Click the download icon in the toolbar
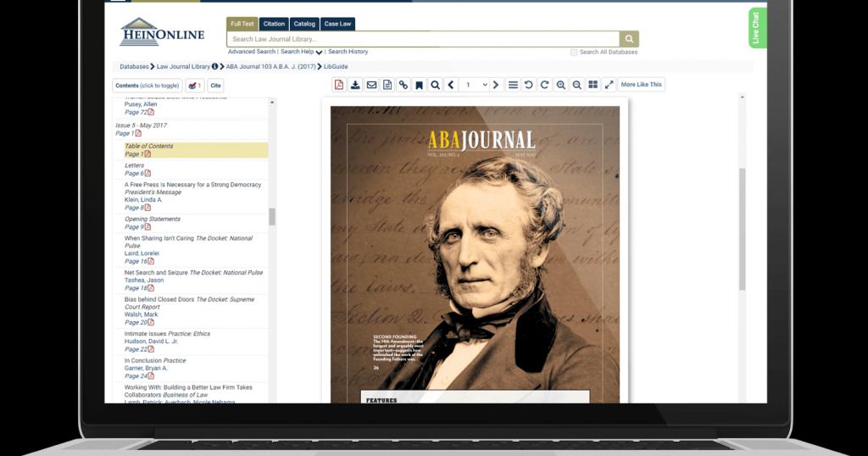This screenshot has width=868, height=456. (355, 85)
